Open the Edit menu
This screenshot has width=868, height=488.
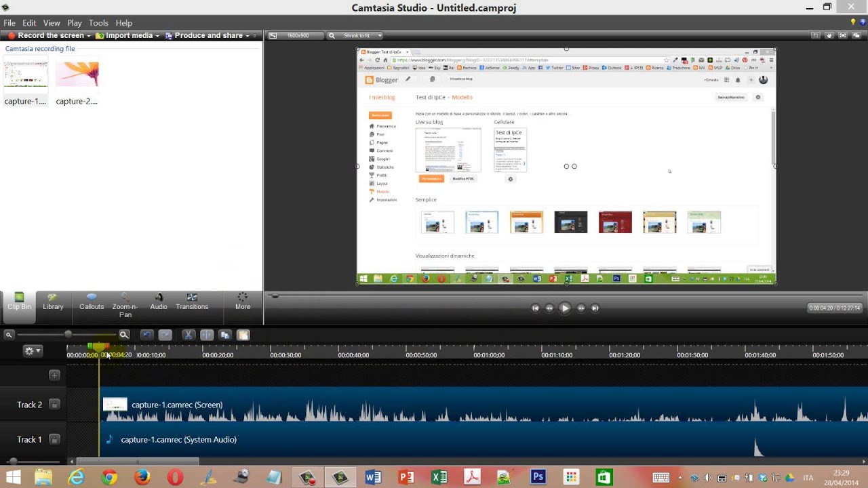(x=29, y=23)
